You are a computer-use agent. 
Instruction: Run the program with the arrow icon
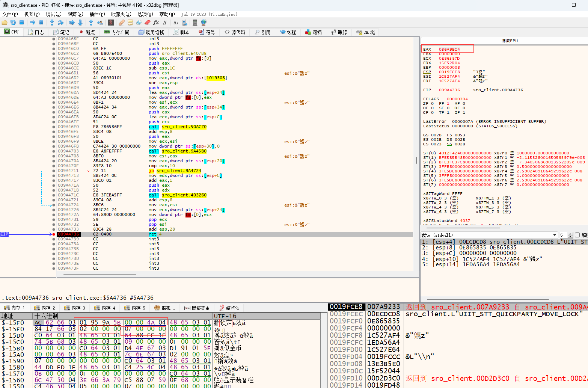pos(33,23)
